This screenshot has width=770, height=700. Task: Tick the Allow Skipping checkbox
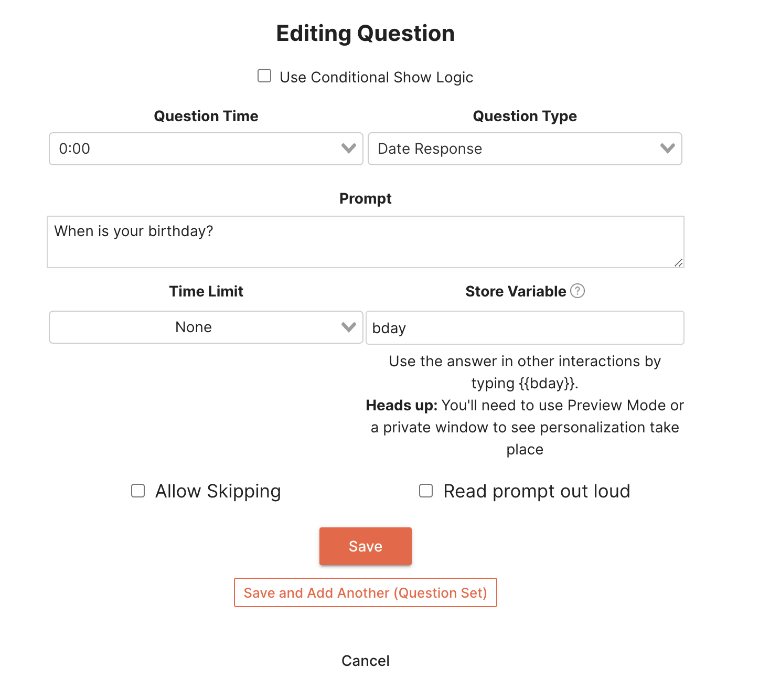[138, 491]
